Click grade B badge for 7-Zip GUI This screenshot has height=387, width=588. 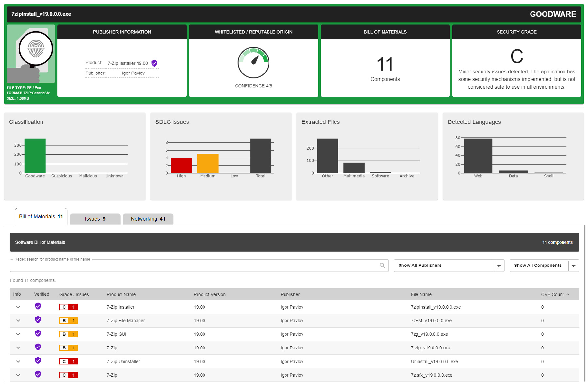(68, 334)
